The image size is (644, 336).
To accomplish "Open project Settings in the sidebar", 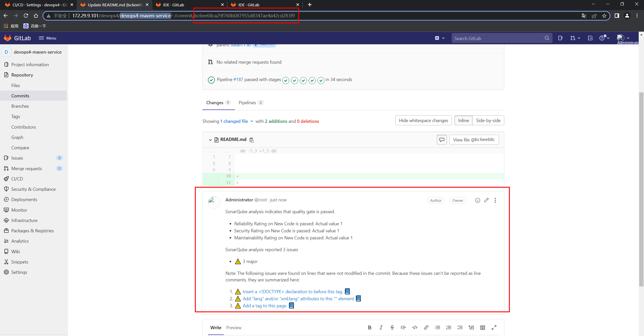I will coord(19,272).
